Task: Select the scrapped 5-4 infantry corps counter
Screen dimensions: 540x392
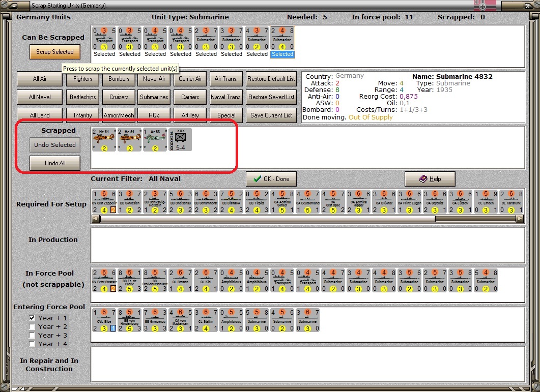Action: tap(181, 140)
